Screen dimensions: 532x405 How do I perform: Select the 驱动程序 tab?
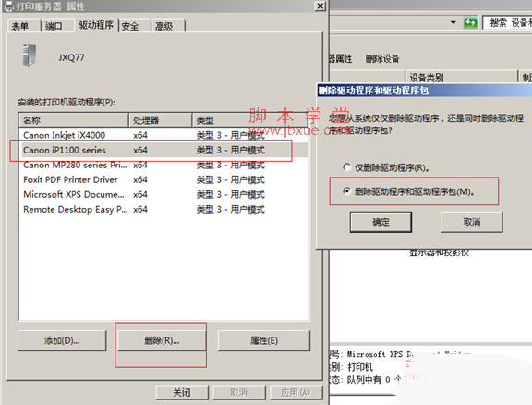point(96,25)
